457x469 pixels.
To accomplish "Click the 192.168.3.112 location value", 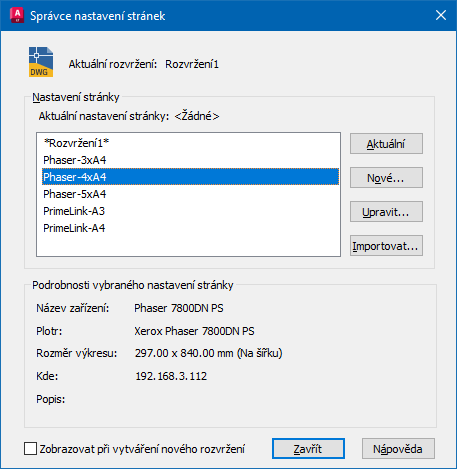I will (171, 376).
